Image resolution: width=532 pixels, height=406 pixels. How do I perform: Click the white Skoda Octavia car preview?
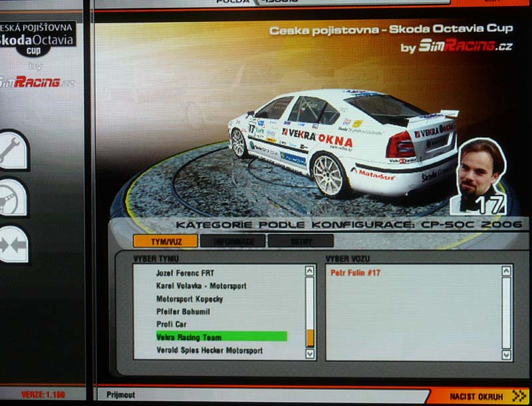point(342,142)
